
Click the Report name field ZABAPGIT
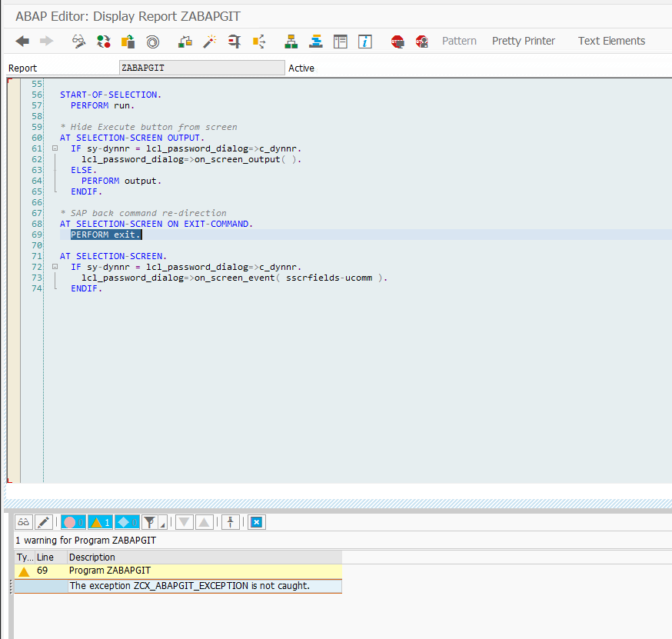tap(201, 68)
